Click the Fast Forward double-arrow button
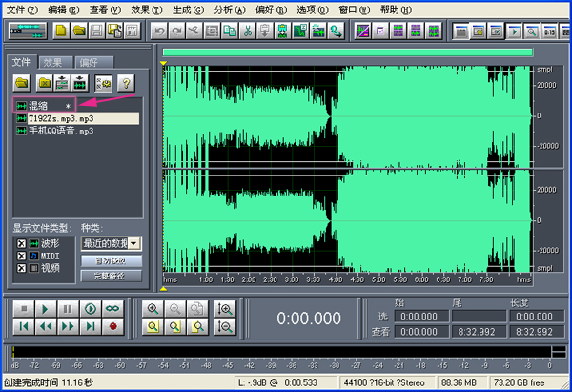 pyautogui.click(x=68, y=326)
